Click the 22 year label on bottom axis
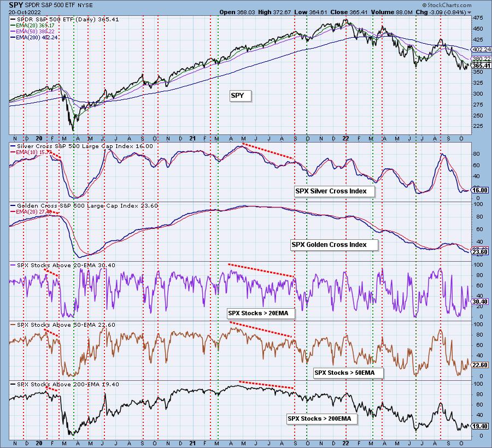Viewport: 492px width, 448px height. pos(345,443)
